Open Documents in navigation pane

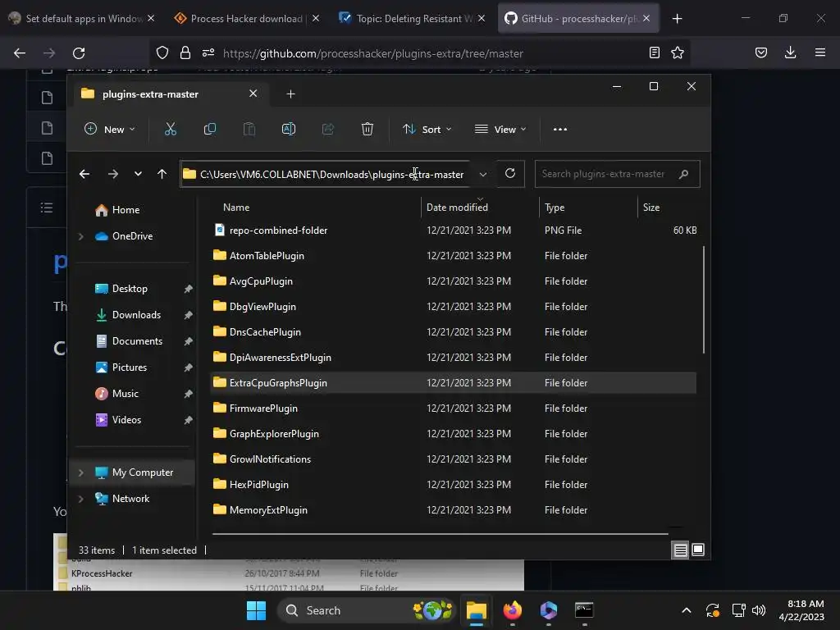137,341
